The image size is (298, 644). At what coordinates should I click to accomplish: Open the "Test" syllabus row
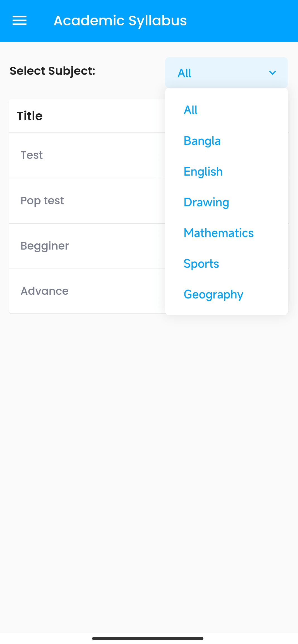[32, 155]
